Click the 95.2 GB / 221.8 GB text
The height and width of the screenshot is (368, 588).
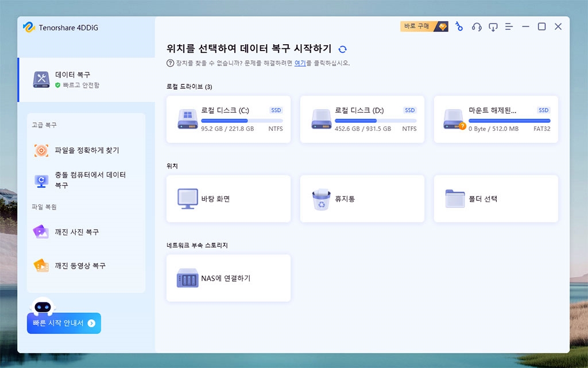pos(227,129)
